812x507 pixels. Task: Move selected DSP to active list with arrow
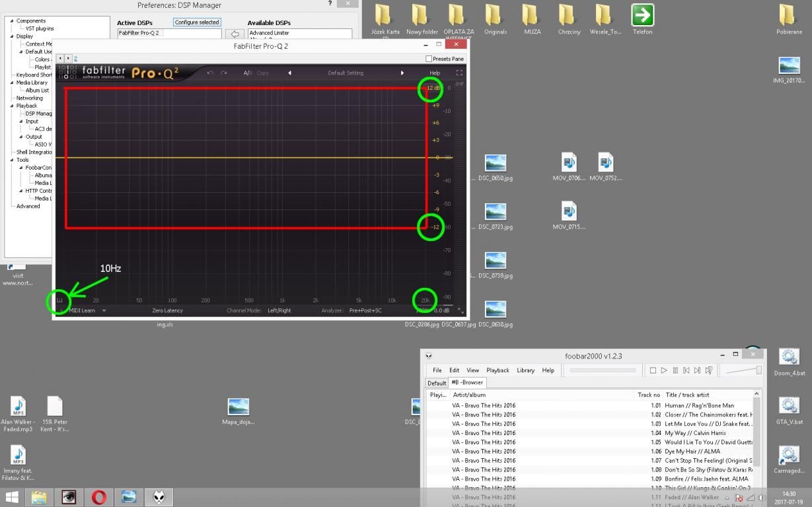coord(235,34)
